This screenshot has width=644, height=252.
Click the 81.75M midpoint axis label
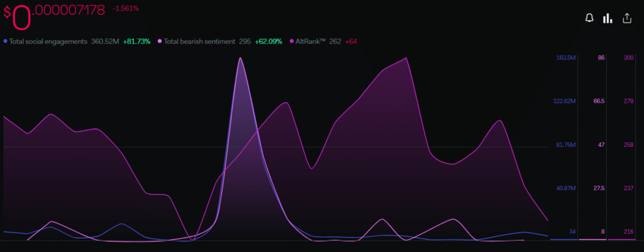[566, 145]
